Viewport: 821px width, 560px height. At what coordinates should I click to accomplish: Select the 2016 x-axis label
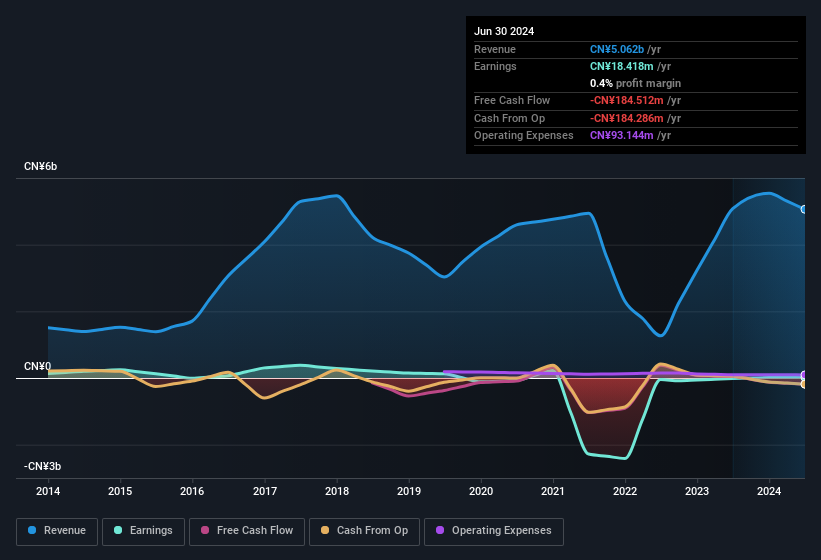coord(192,491)
